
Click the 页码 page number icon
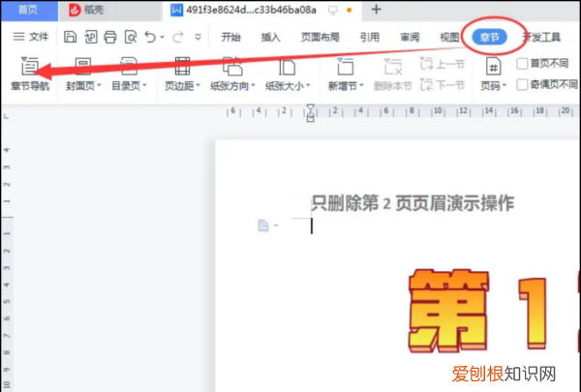coord(493,67)
